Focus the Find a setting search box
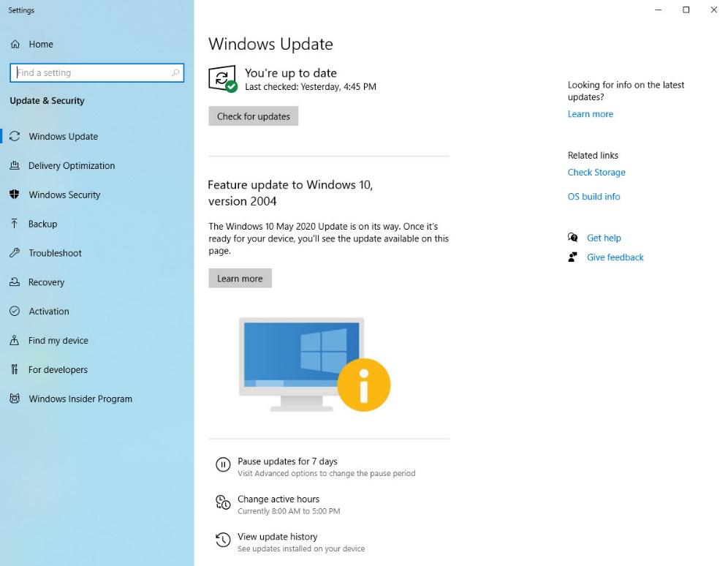The image size is (728, 566). 97,73
